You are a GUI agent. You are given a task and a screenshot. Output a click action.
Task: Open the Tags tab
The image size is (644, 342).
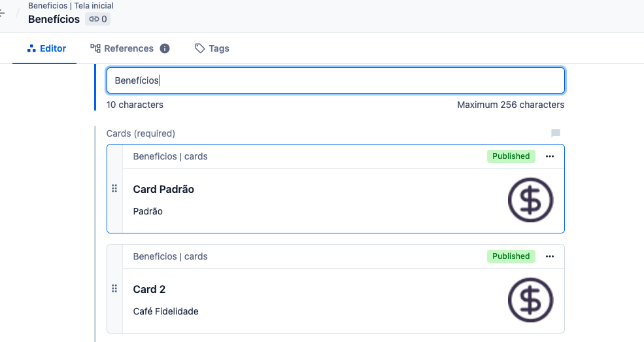[x=212, y=48]
